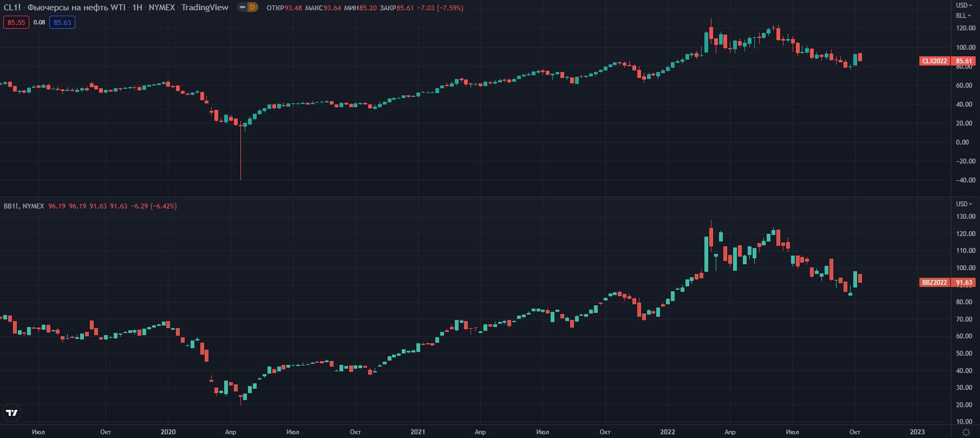Viewport: 980px width, 438px height.
Task: Click the 91.63 last price tag
Action: 964,283
